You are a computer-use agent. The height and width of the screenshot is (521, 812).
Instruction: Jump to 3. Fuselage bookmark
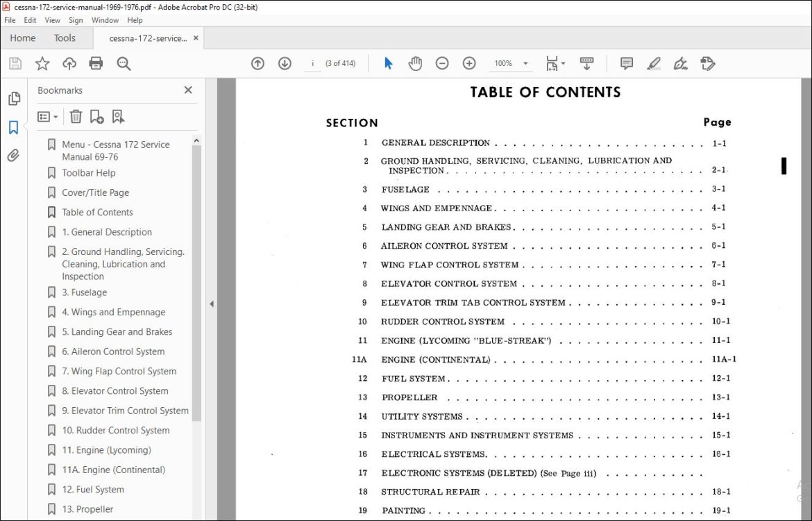coord(85,292)
